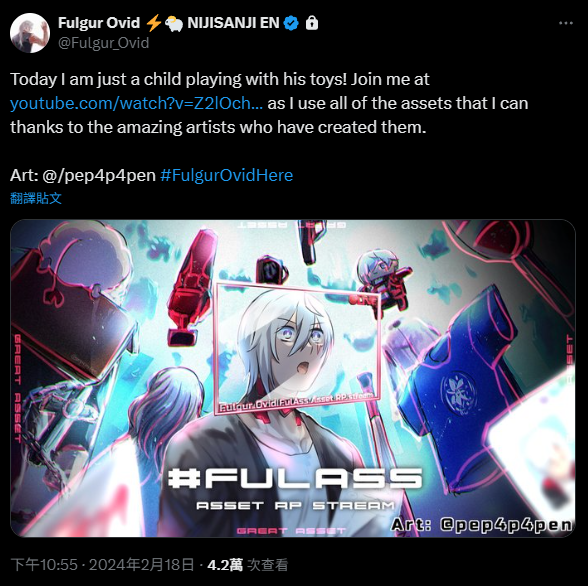Click the padlock icon beside the name
Screen dimensions: 588x586
pos(312,23)
